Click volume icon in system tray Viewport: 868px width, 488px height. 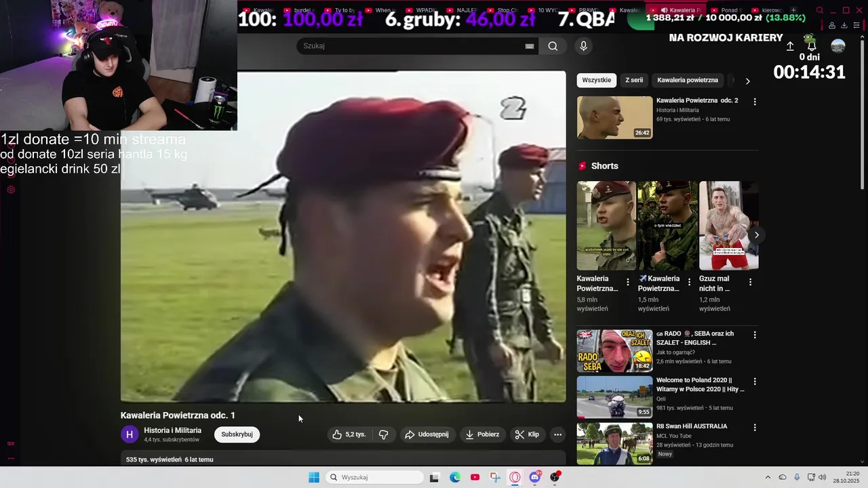point(822,477)
